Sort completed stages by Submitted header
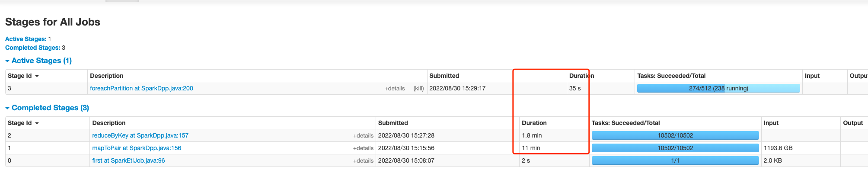The height and width of the screenshot is (189, 868). (x=393, y=123)
